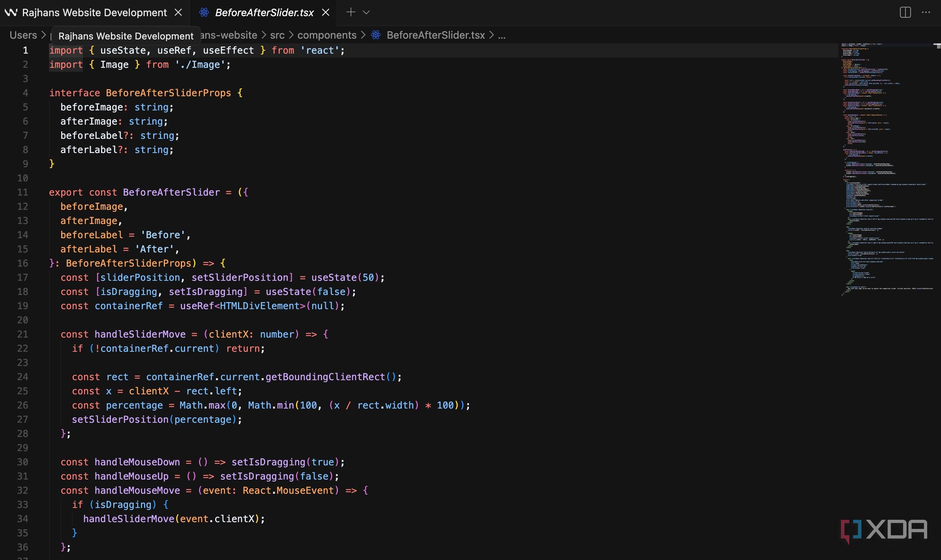Open the more actions ellipsis menu
This screenshot has height=560, width=941.
point(926,12)
